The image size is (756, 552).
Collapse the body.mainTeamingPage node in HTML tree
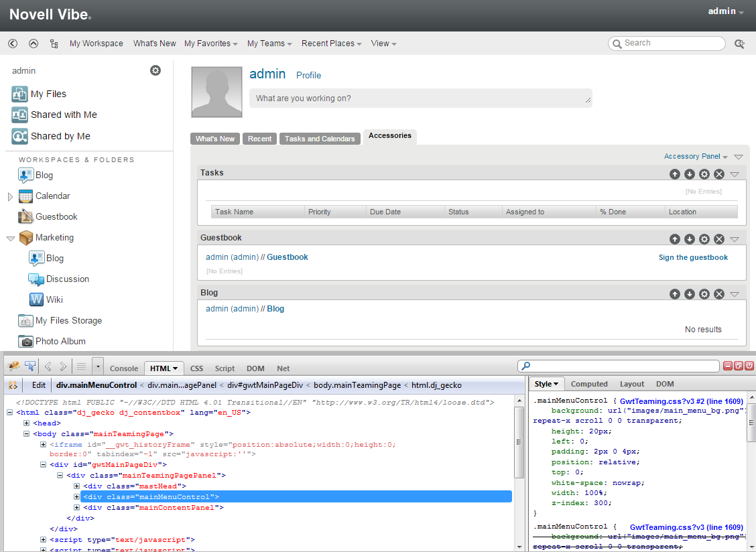click(27, 434)
